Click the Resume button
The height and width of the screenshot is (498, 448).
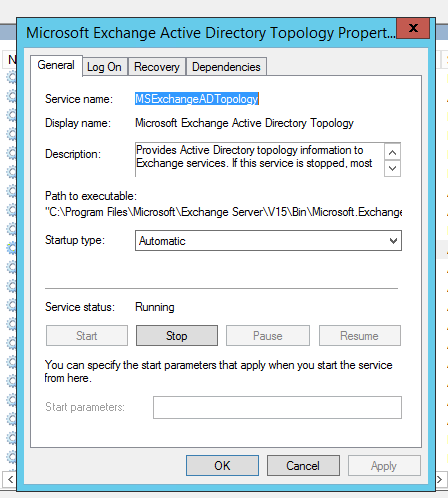pyautogui.click(x=360, y=336)
